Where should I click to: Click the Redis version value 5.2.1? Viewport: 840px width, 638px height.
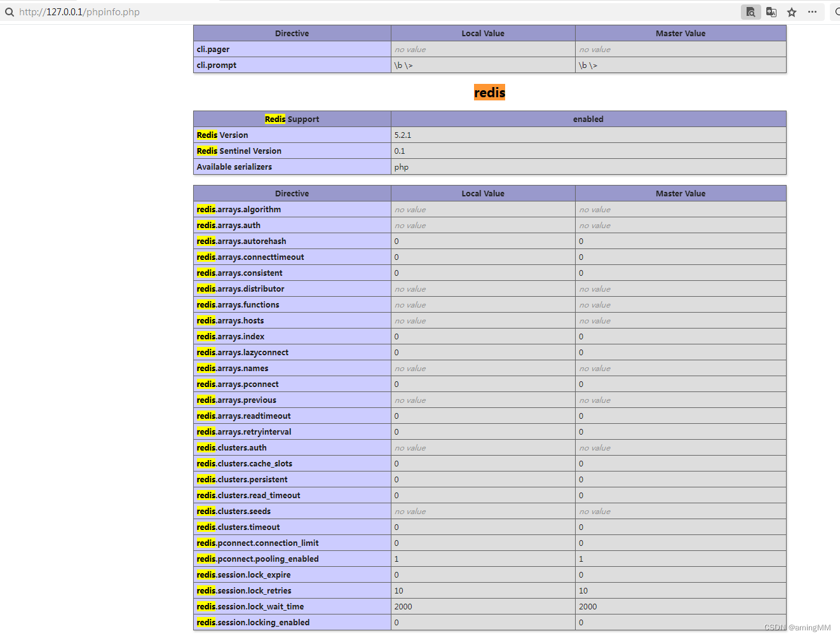click(403, 135)
